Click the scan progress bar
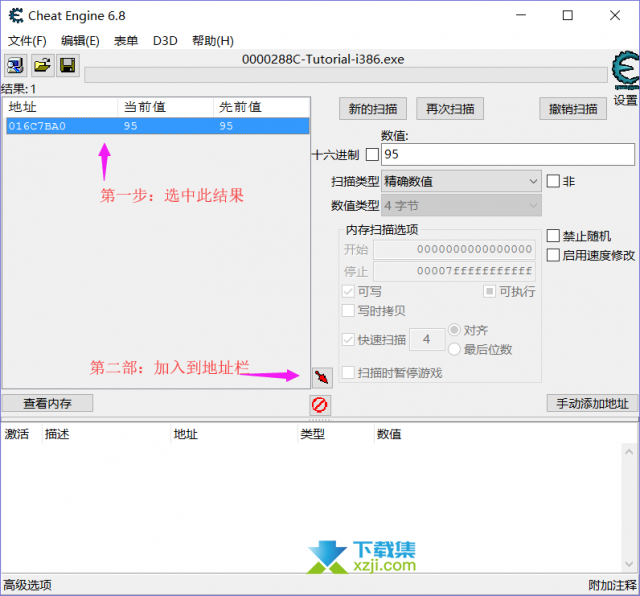The height and width of the screenshot is (596, 640). pyautogui.click(x=346, y=75)
